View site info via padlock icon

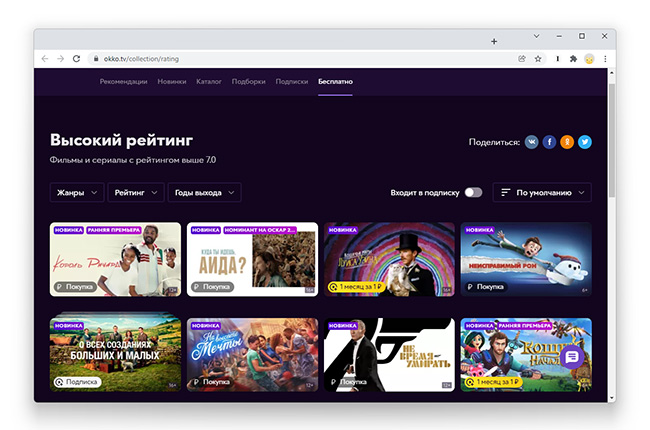[x=96, y=59]
